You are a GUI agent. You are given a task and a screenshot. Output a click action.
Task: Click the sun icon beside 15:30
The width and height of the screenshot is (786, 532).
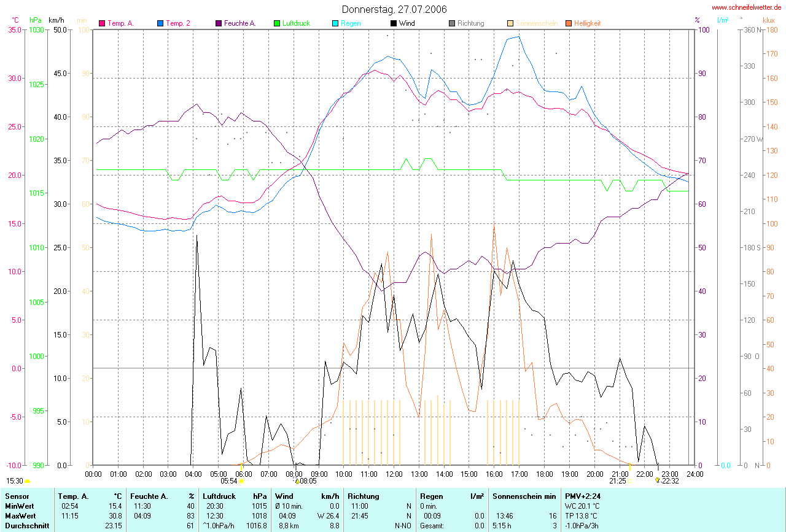tap(27, 482)
